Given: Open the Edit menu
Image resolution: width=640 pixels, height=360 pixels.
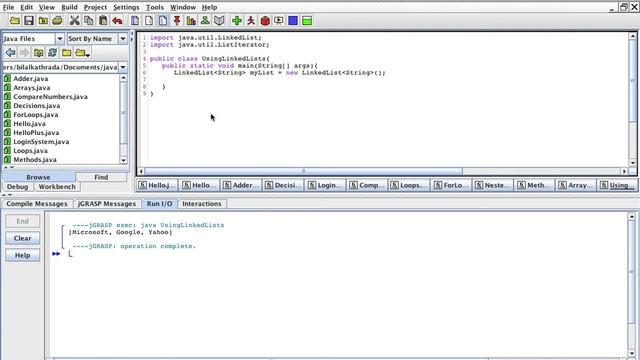Looking at the screenshot, I should click(27, 7).
